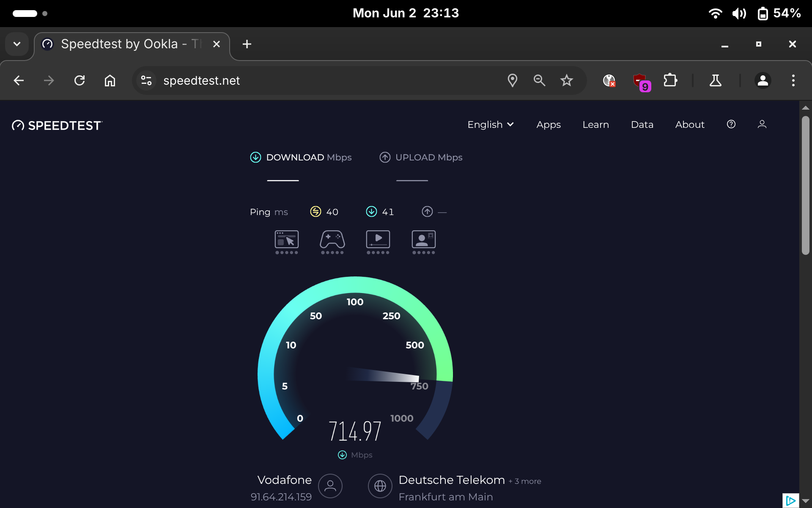Screen dimensions: 812x508
Task: Open the system Wi-Fi indicator
Action: point(716,13)
